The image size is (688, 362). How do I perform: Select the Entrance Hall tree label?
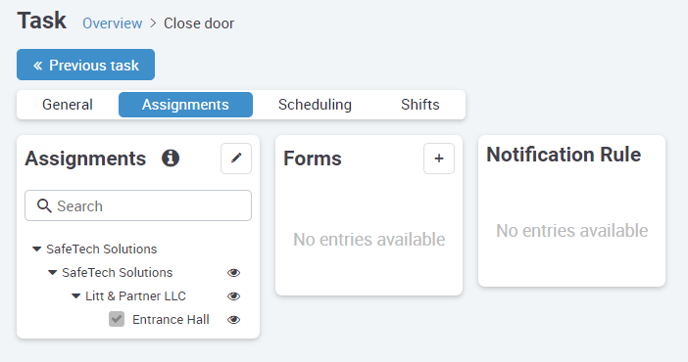(x=171, y=319)
